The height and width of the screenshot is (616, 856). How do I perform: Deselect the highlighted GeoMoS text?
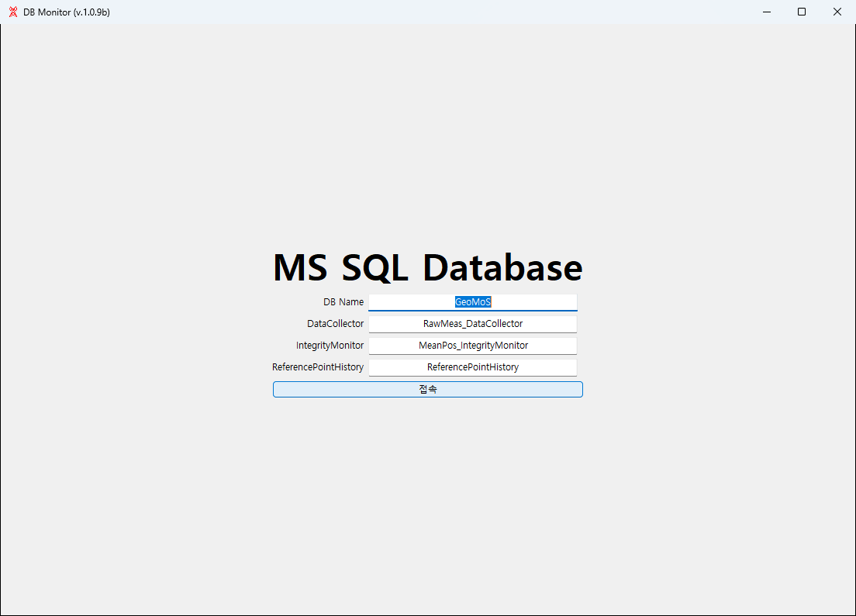[x=473, y=301]
